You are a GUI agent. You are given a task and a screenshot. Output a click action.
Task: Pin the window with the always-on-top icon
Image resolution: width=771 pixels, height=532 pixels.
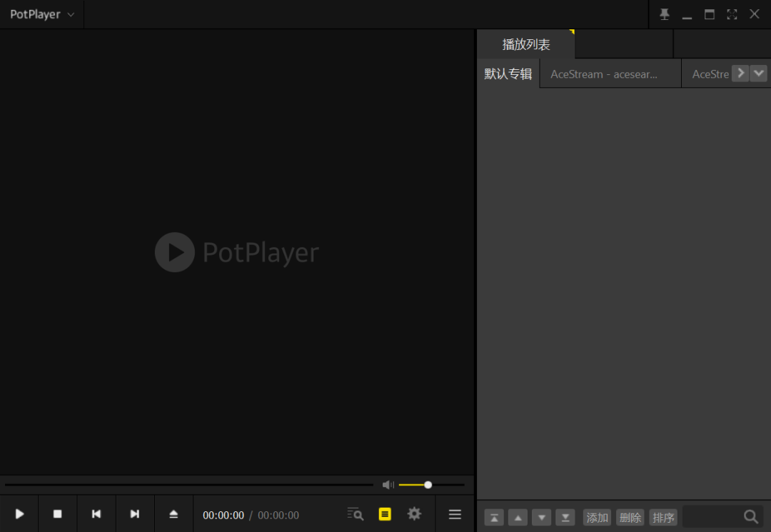click(664, 14)
